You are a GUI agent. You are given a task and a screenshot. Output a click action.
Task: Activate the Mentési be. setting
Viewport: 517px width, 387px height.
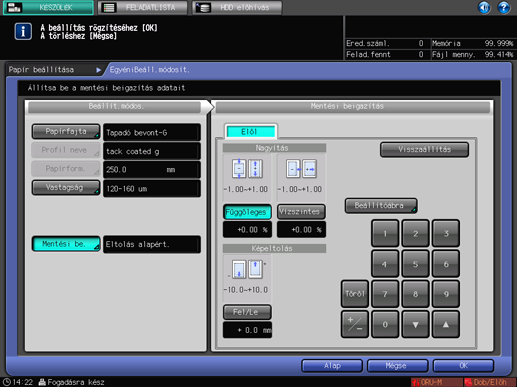click(x=66, y=244)
